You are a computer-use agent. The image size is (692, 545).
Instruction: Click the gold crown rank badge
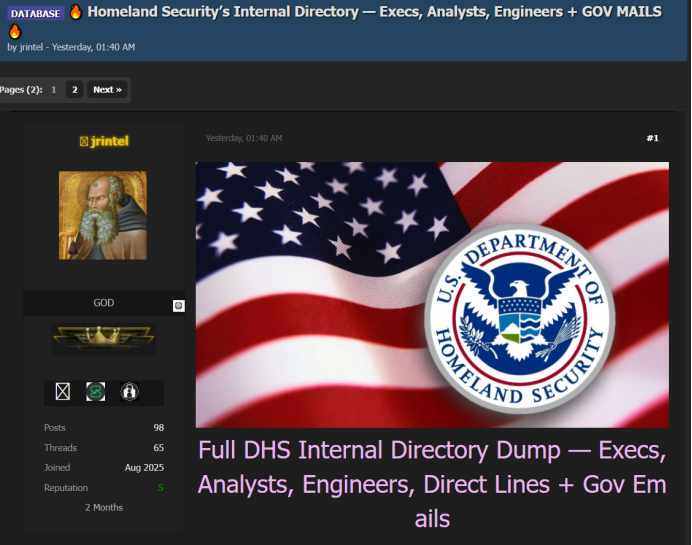(x=103, y=339)
